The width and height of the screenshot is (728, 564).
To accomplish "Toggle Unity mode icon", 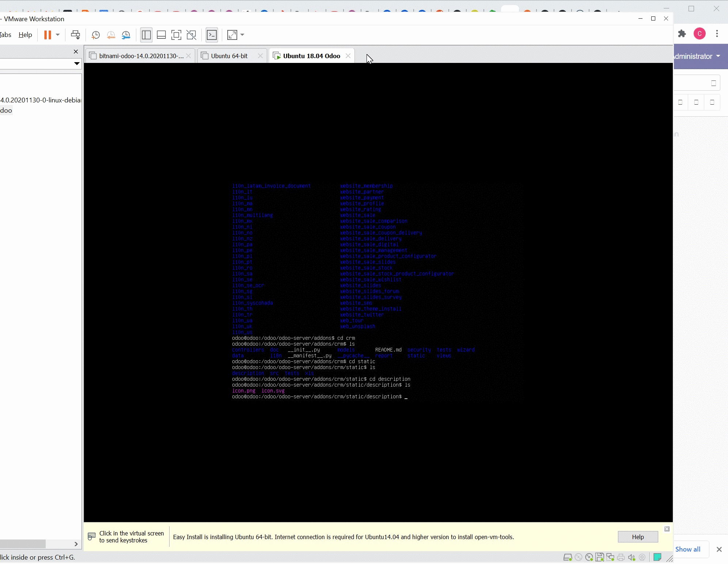I will pyautogui.click(x=192, y=35).
